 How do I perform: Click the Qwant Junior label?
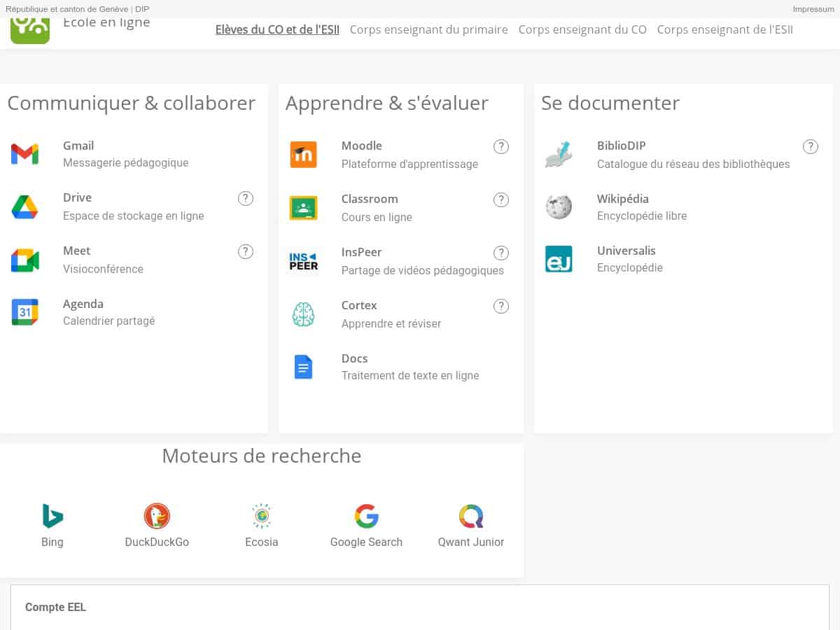point(471,542)
